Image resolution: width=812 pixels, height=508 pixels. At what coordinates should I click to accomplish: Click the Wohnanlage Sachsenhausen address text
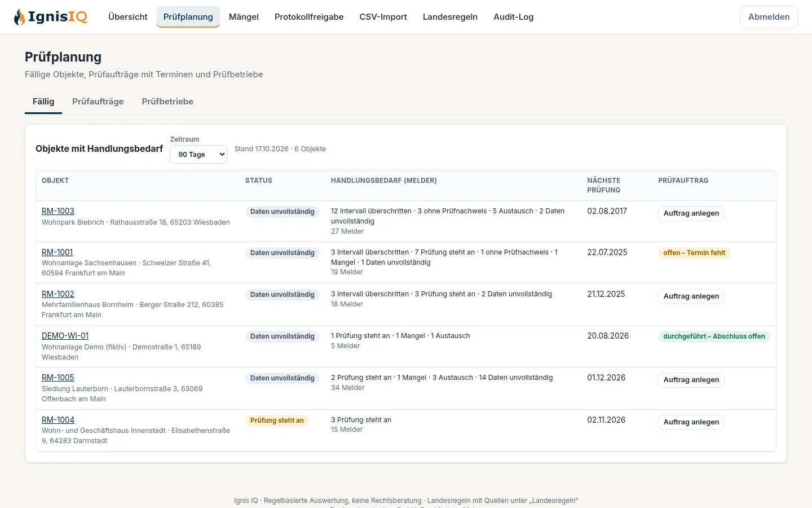(x=126, y=268)
